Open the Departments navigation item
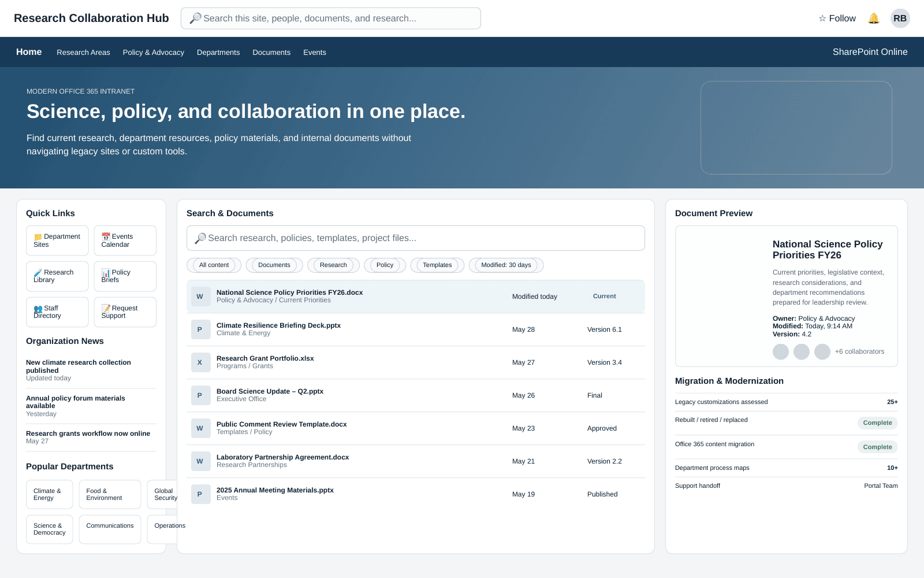 click(218, 53)
